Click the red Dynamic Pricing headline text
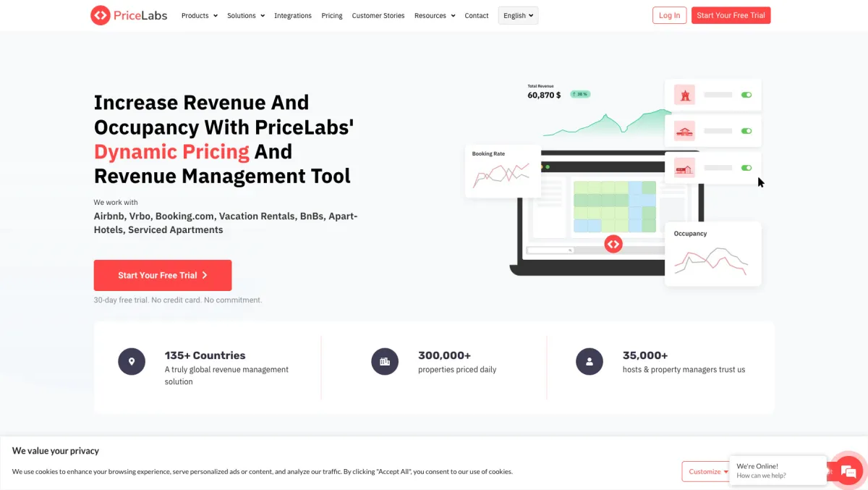Image resolution: width=868 pixels, height=490 pixels. (171, 151)
